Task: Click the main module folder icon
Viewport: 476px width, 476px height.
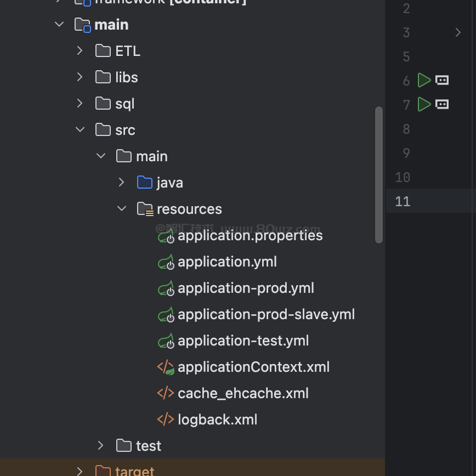Action: pos(82,25)
